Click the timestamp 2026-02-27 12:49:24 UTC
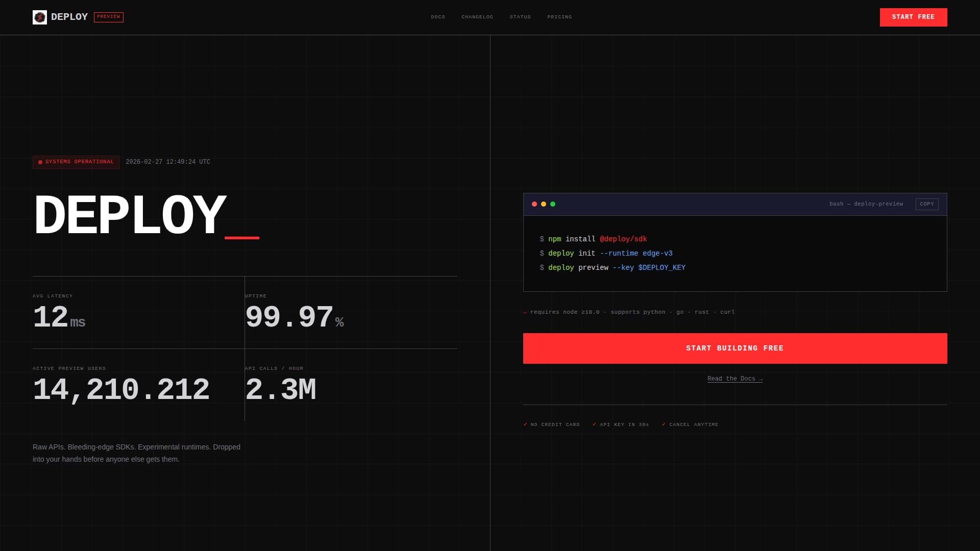This screenshot has width=980, height=551. pos(168,162)
